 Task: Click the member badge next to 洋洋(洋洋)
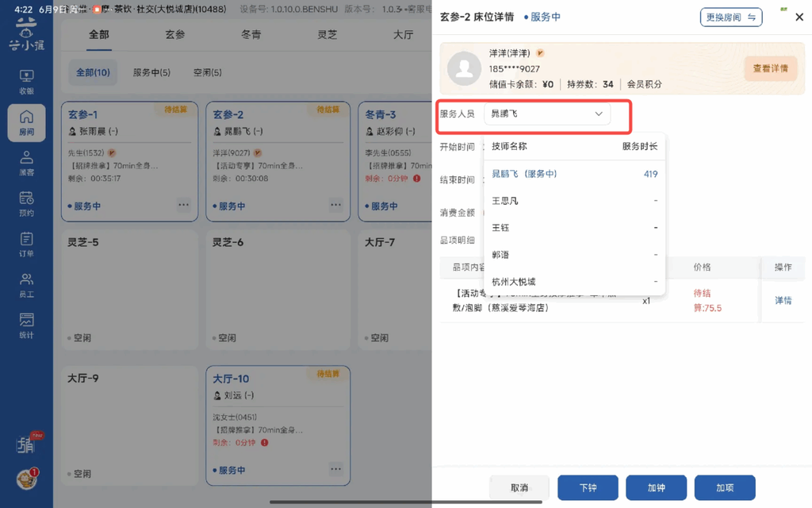click(540, 53)
